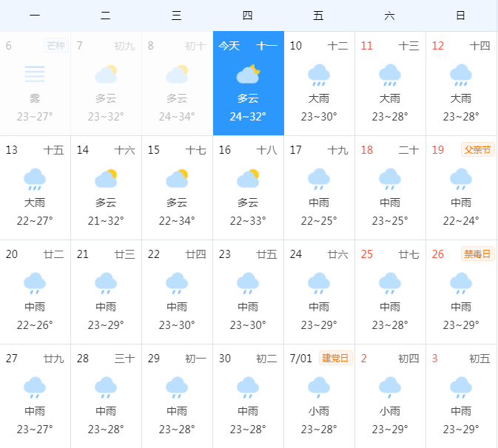Screen dimensions: 498x448
Task: Click the moderate rain icon on day 18
Action: pos(390,179)
